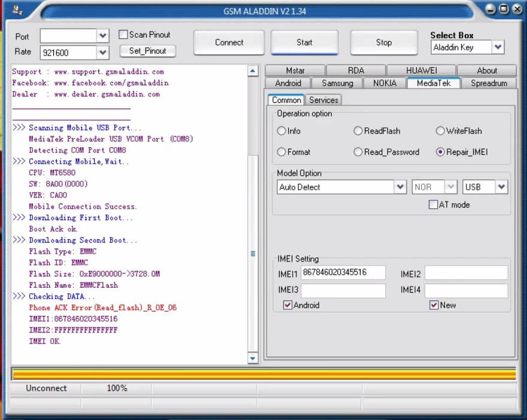The height and width of the screenshot is (420, 527).
Task: Select the Read_Password operation
Action: [358, 152]
